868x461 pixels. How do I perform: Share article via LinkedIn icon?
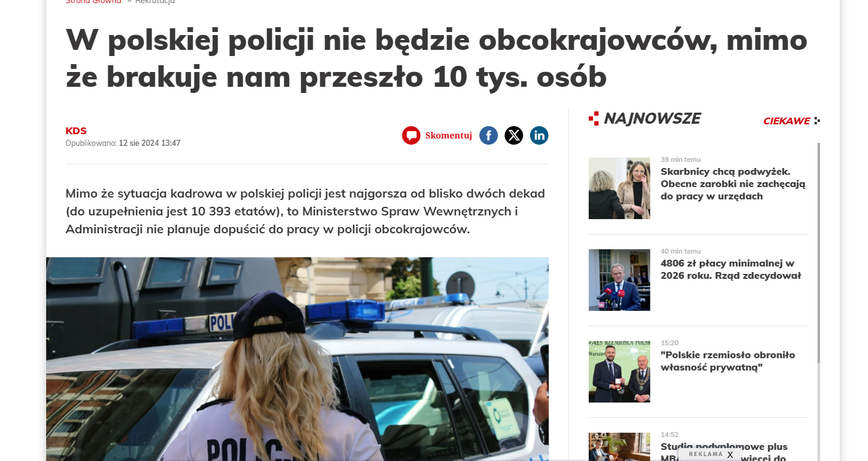(539, 135)
